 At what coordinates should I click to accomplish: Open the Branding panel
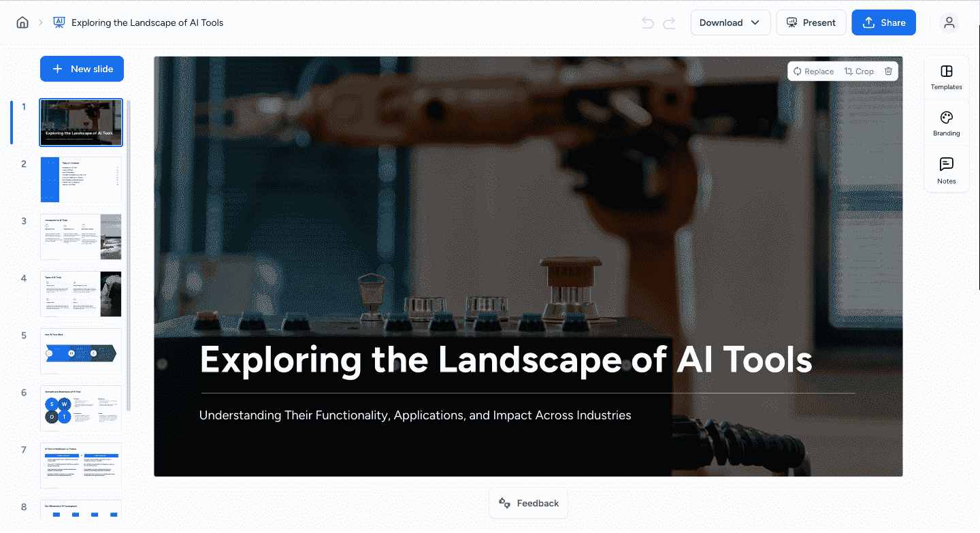point(946,123)
